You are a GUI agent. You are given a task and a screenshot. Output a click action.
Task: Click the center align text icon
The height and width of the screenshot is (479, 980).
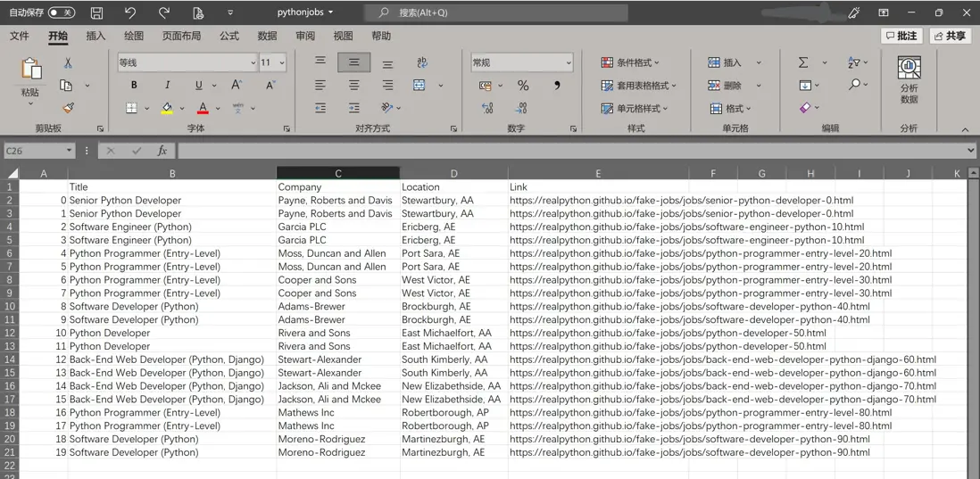click(x=353, y=86)
